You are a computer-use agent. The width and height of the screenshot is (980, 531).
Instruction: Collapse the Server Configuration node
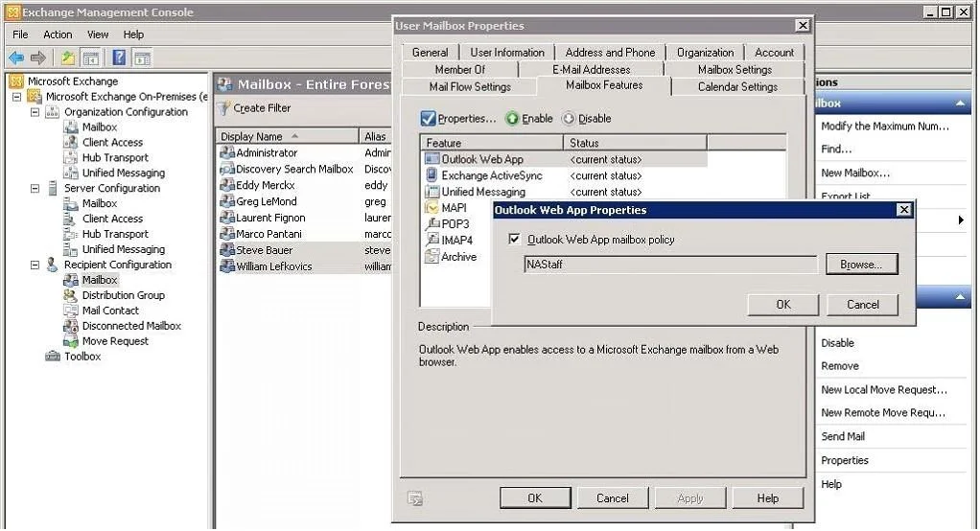35,188
